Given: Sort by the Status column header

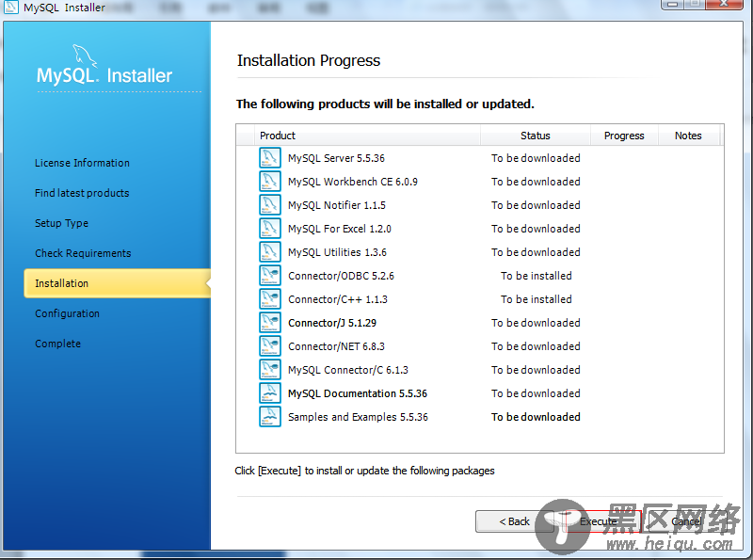Looking at the screenshot, I should tap(536, 136).
